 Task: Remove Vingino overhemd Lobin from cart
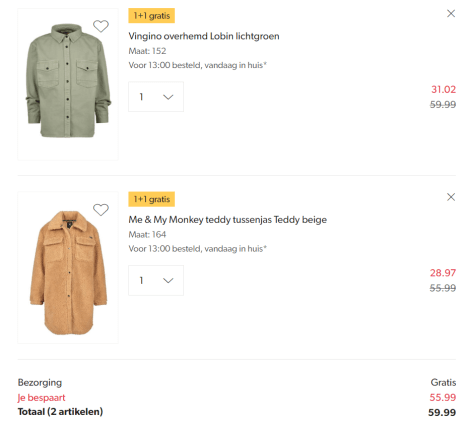pos(451,13)
